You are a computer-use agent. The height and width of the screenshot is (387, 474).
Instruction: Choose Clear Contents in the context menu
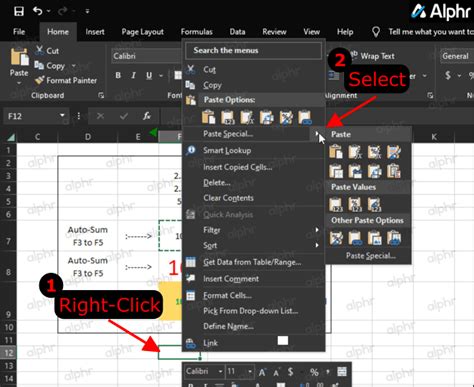pyautogui.click(x=254, y=198)
